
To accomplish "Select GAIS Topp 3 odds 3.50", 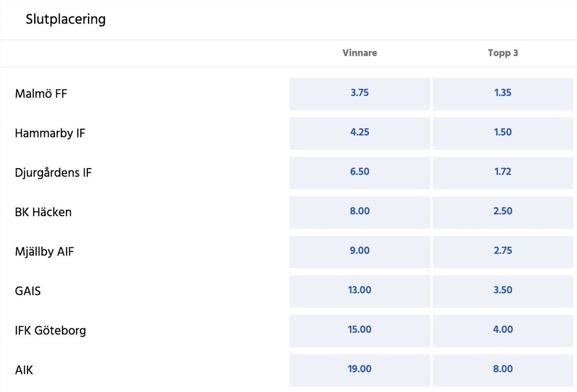I will (x=503, y=291).
